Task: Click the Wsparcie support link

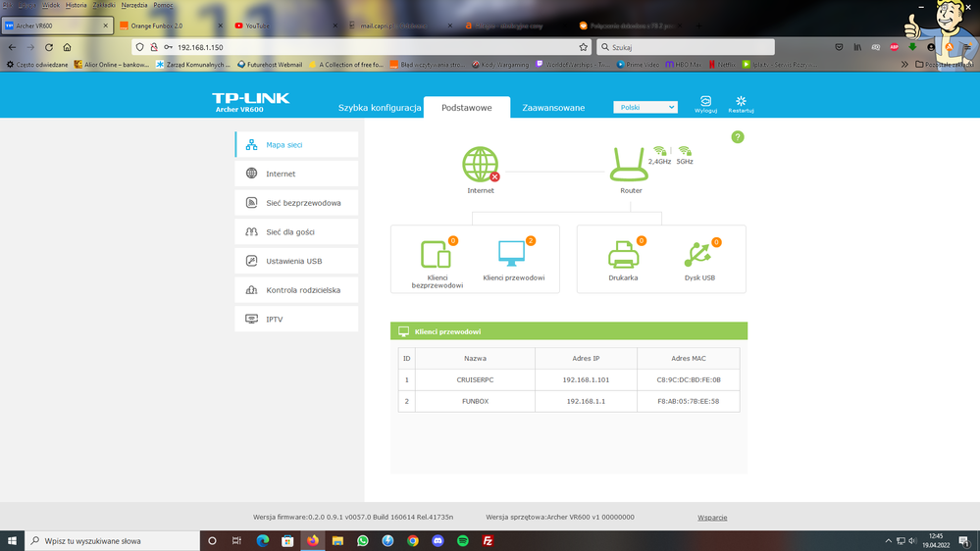Action: click(712, 517)
